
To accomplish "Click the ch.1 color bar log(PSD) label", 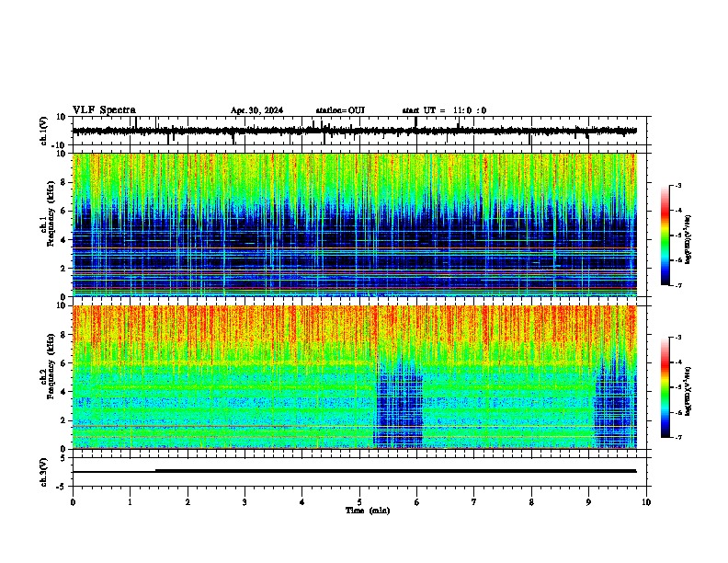I will tap(688, 239).
